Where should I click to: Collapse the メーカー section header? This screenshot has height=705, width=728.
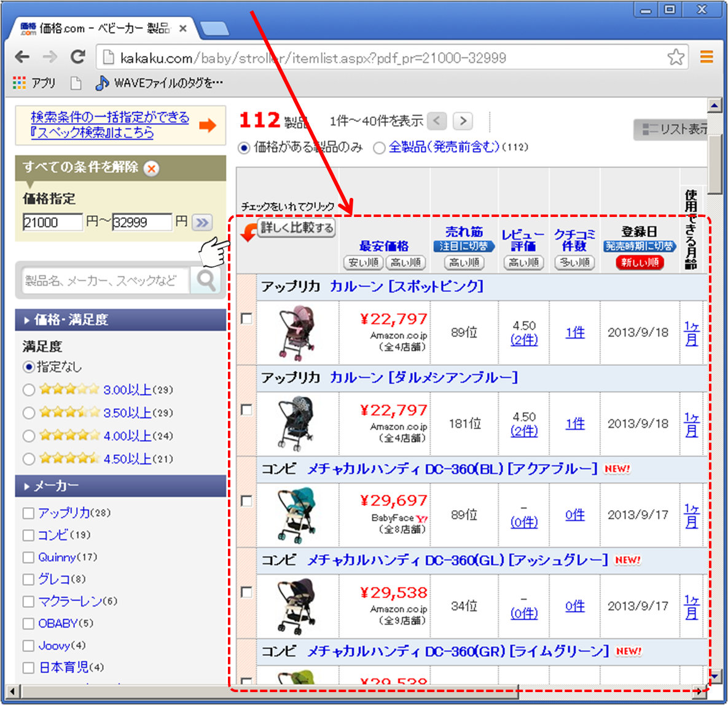(x=120, y=486)
